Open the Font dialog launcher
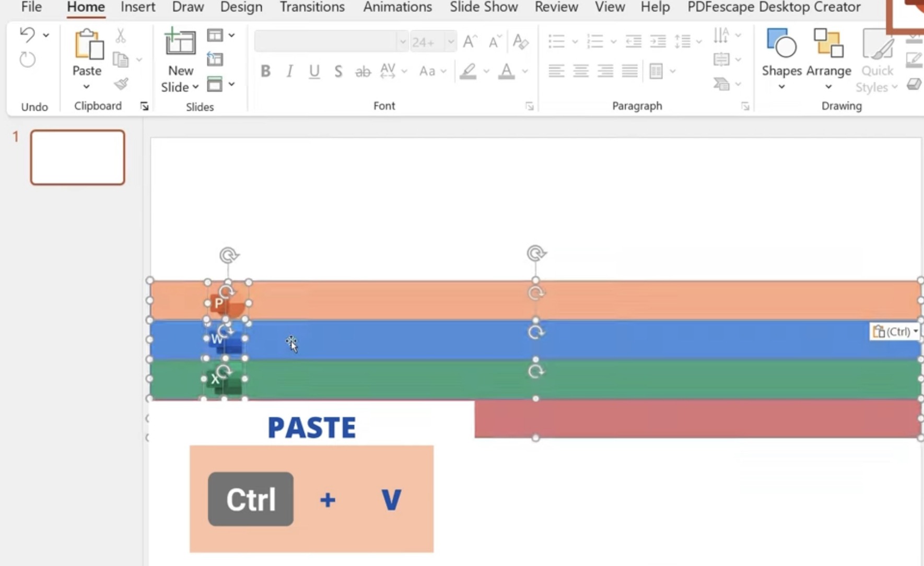This screenshot has height=566, width=924. coord(530,107)
